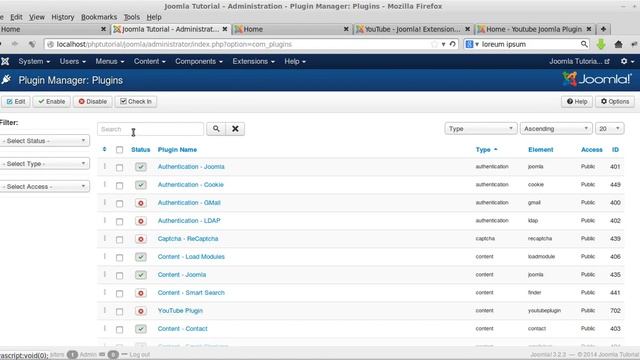Open the Select Type filter dropdown
640x360 pixels.
[44, 164]
